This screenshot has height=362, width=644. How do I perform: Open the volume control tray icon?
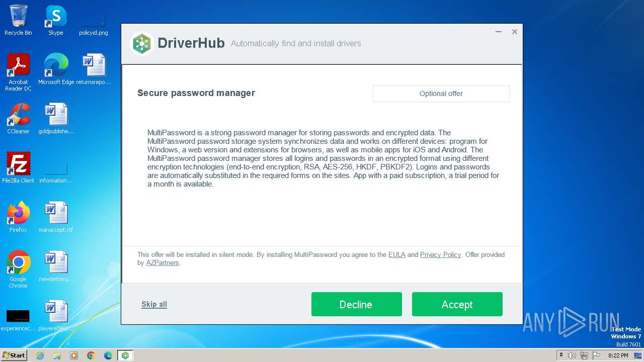click(x=572, y=355)
